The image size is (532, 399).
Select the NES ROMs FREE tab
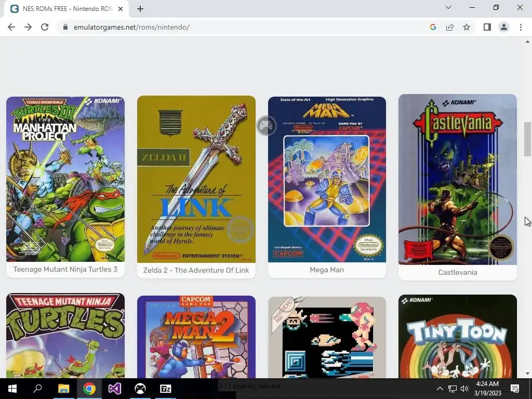click(x=66, y=9)
